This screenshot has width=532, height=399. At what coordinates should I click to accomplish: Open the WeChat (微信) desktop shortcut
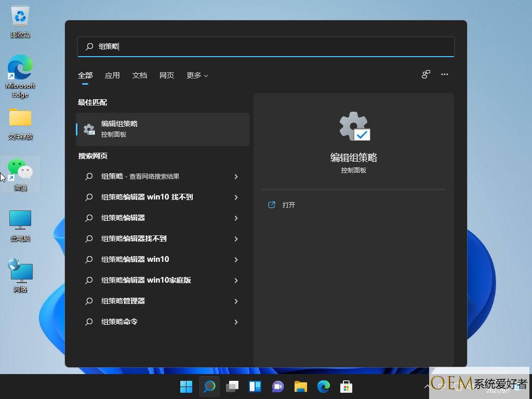[x=20, y=174]
